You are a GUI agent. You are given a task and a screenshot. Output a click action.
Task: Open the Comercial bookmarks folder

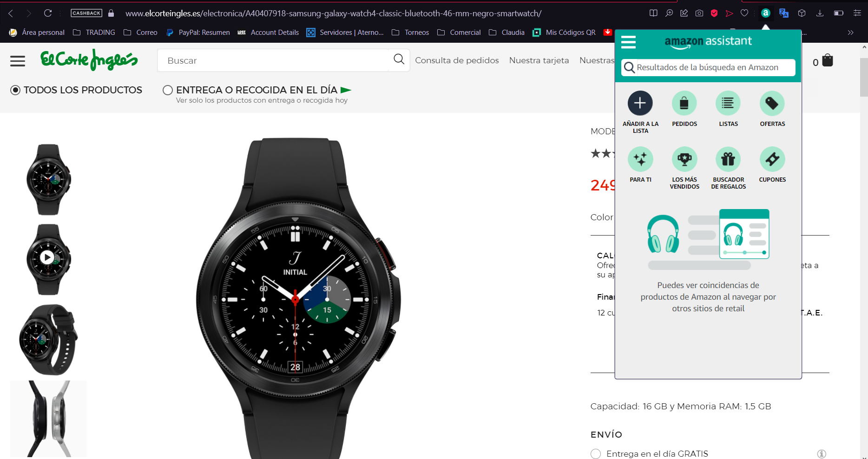[459, 33]
